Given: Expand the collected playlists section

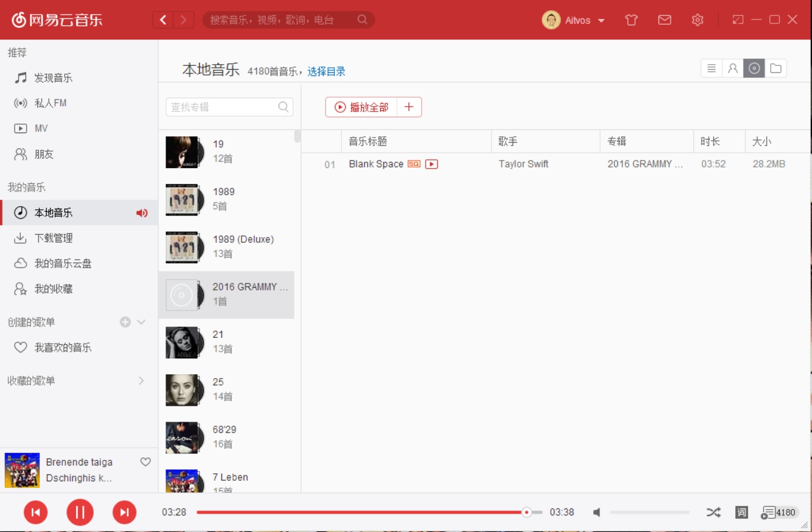Looking at the screenshot, I should click(141, 380).
